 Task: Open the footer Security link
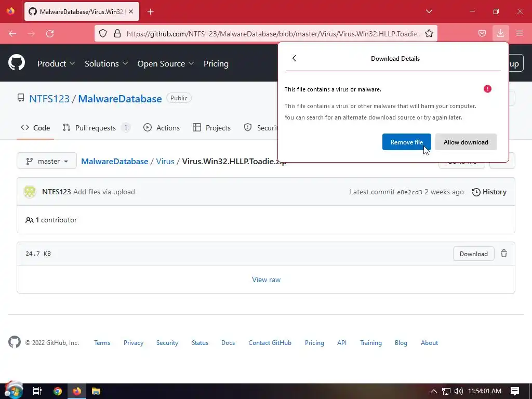(167, 343)
